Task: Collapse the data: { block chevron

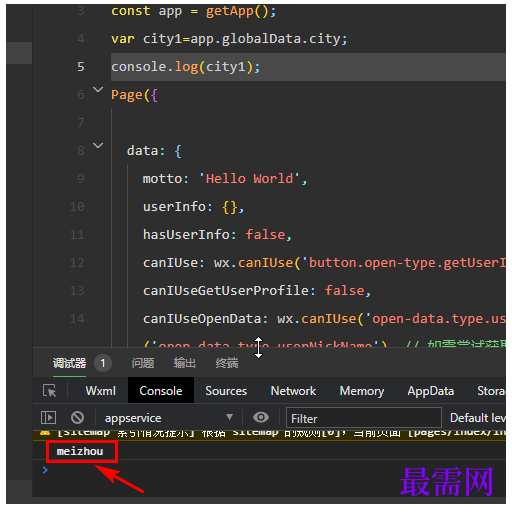Action: coord(98,146)
